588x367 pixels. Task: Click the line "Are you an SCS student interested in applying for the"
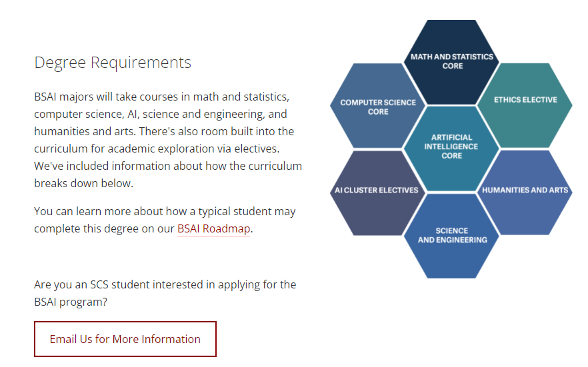(x=165, y=285)
